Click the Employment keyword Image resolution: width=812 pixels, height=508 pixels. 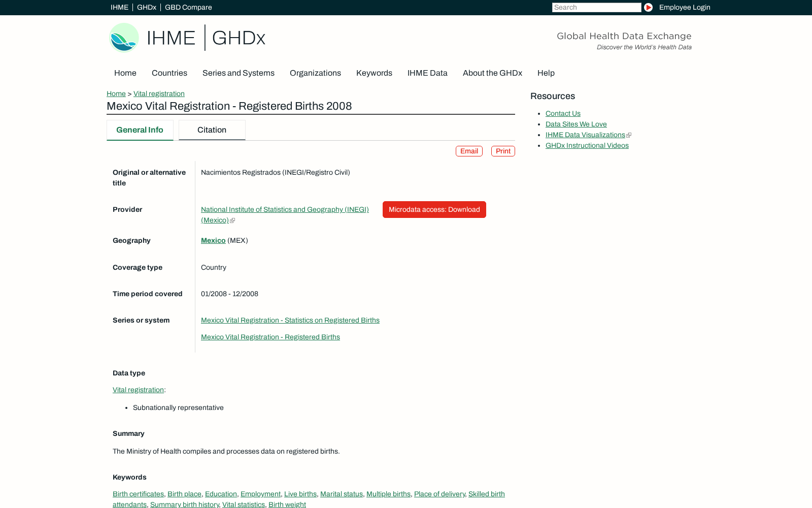point(260,494)
